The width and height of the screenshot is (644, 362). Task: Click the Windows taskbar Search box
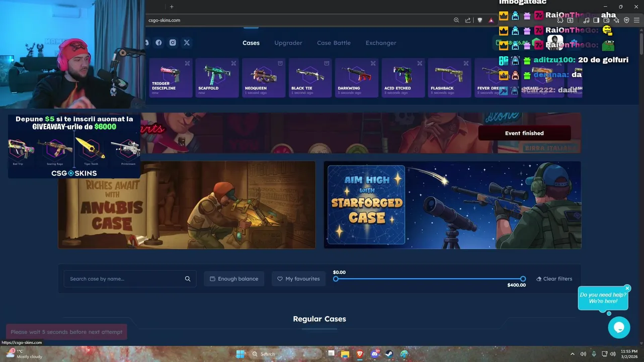(x=286, y=354)
